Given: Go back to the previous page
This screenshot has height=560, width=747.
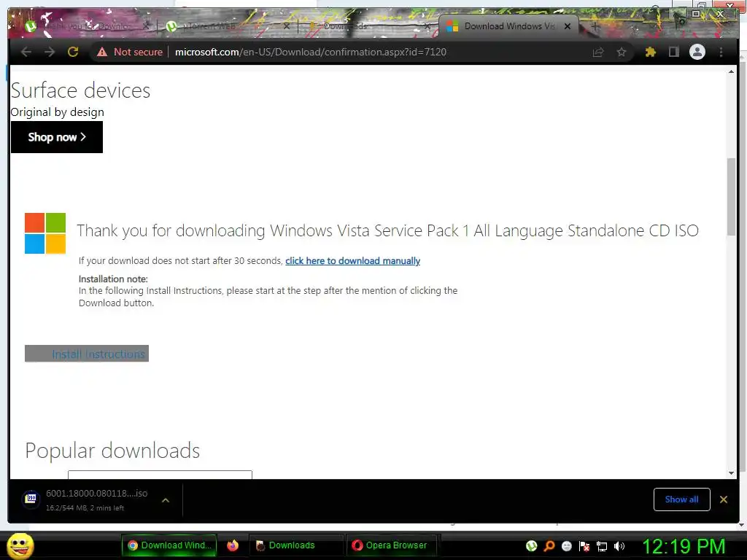Looking at the screenshot, I should (27, 52).
